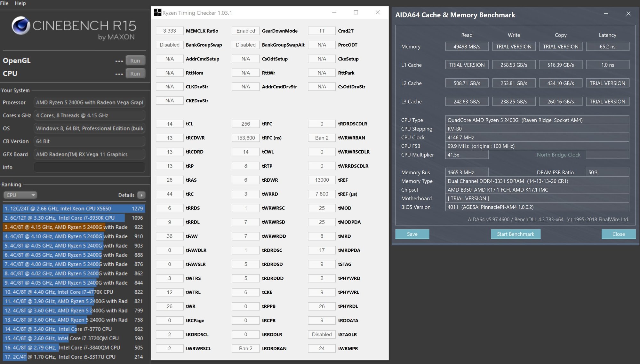Open the File menu in Cinebench
640x364 pixels.
tap(4, 3)
